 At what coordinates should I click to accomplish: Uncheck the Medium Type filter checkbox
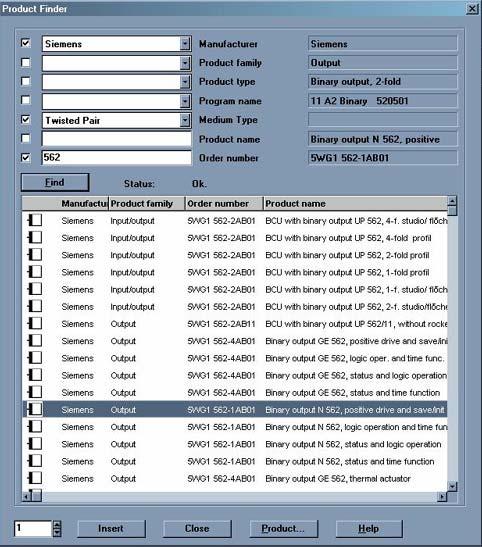25,120
